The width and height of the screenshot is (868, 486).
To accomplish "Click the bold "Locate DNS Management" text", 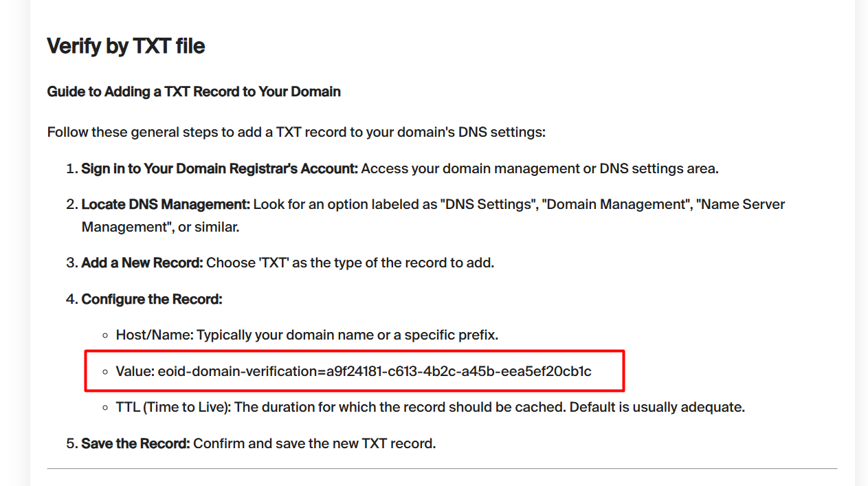I will pos(166,204).
